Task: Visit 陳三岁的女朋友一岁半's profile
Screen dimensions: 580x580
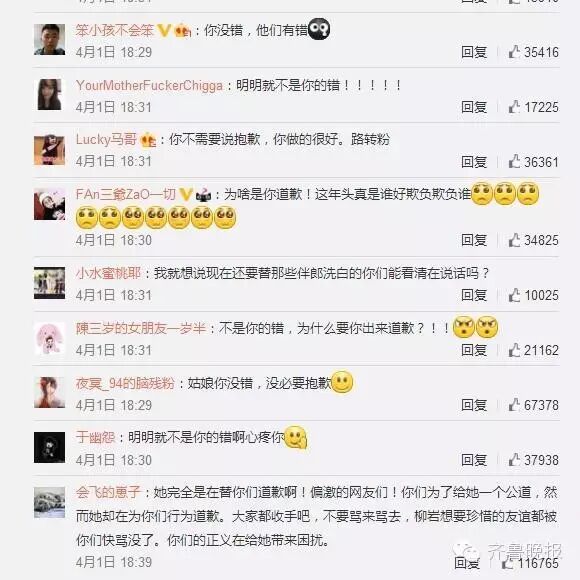Action: (141, 328)
